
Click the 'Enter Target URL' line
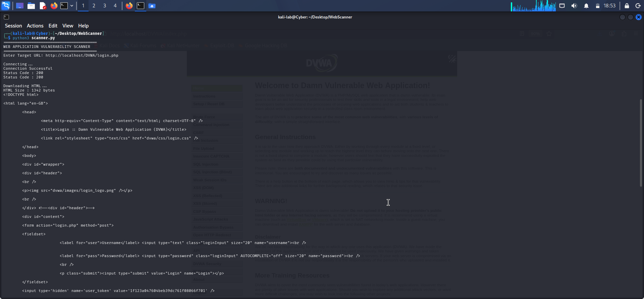click(x=61, y=55)
